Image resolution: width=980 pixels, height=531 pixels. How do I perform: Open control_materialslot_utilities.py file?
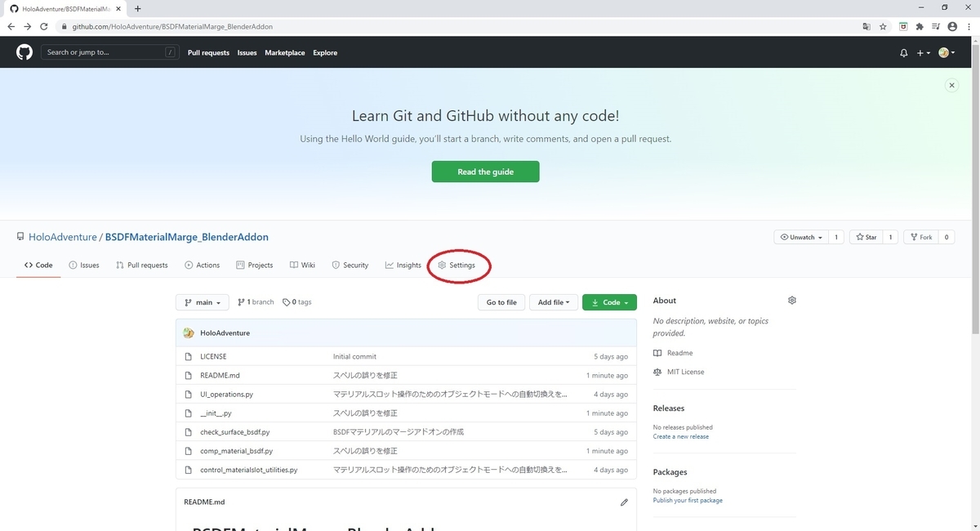click(x=248, y=470)
